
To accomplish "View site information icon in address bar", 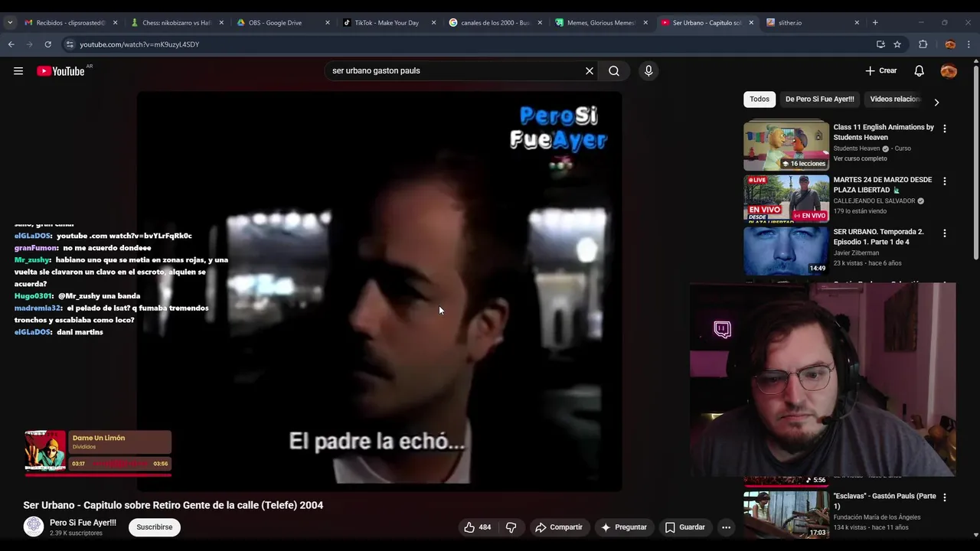I will tap(70, 44).
